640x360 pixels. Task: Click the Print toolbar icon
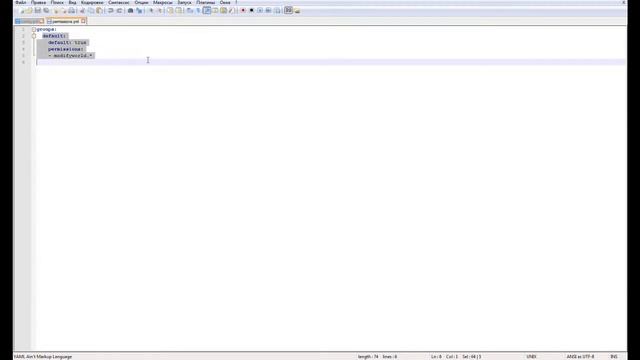point(71,11)
